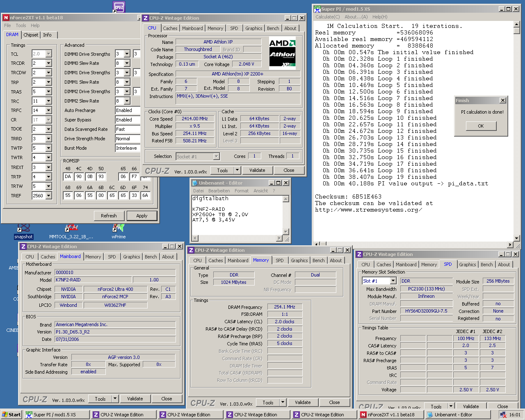Click into the Editor text area at digitalbath
Screen dimensions: 525x420
(x=210, y=199)
